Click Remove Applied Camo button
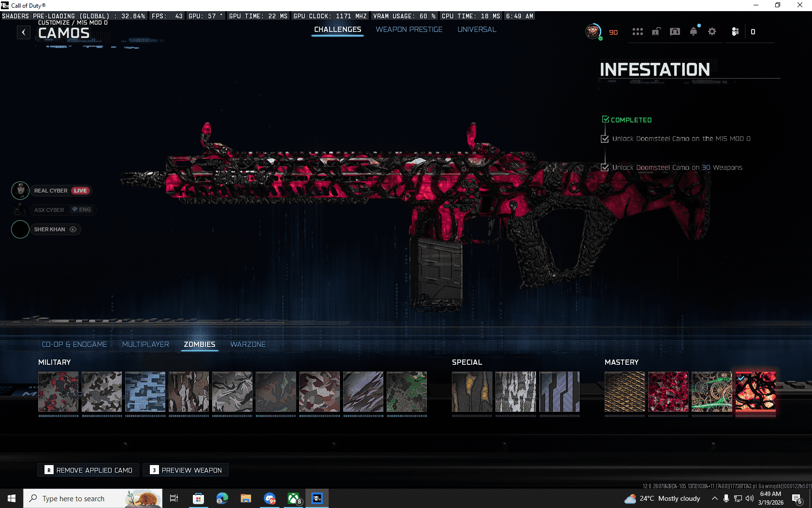The width and height of the screenshot is (812, 508). 88,470
